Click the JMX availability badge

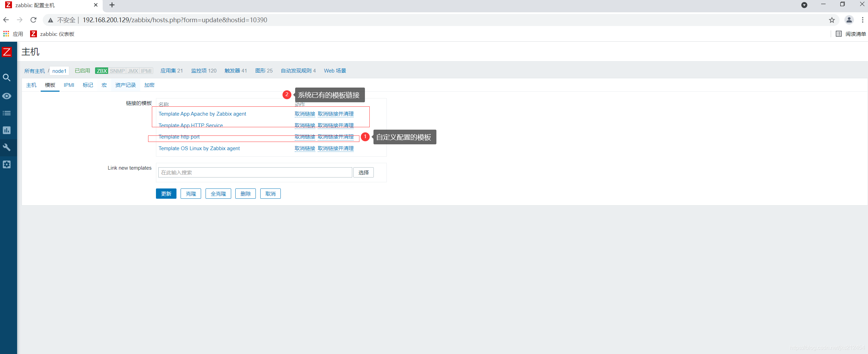pos(133,71)
